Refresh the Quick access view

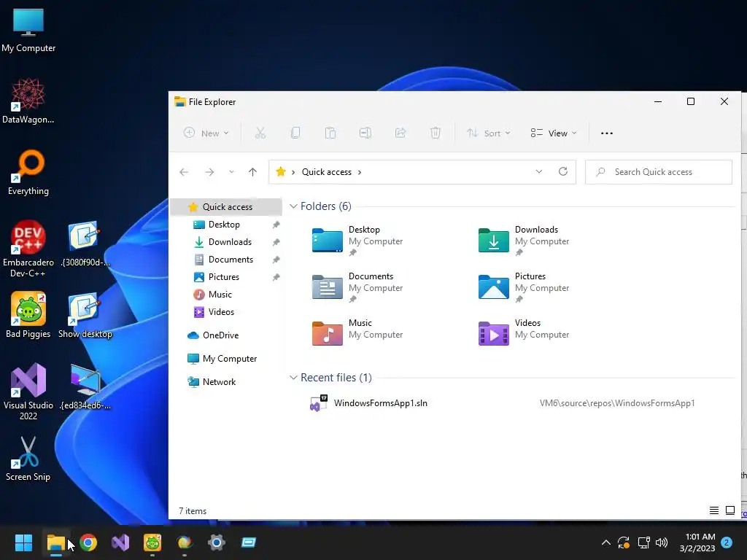pos(563,171)
